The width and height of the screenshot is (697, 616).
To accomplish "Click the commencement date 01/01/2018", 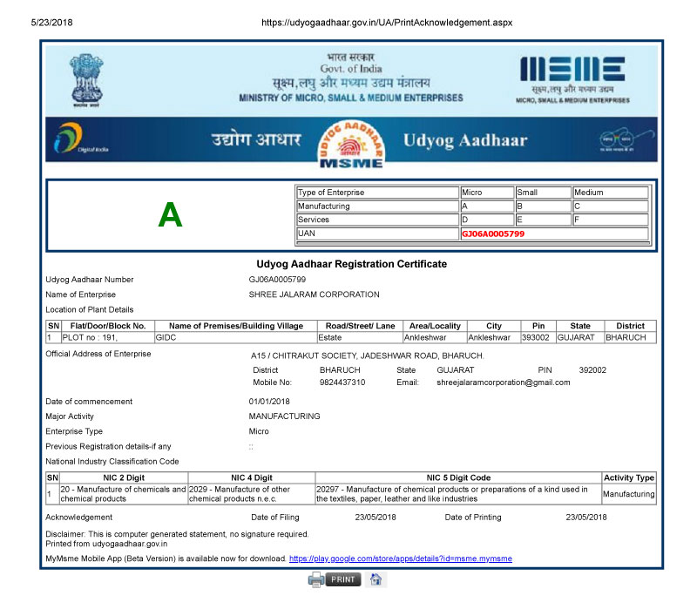I will tap(269, 402).
